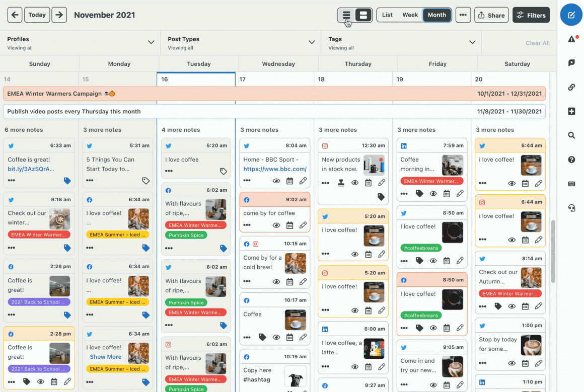584x392 pixels.
Task: Click the headset support icon
Action: (x=571, y=208)
